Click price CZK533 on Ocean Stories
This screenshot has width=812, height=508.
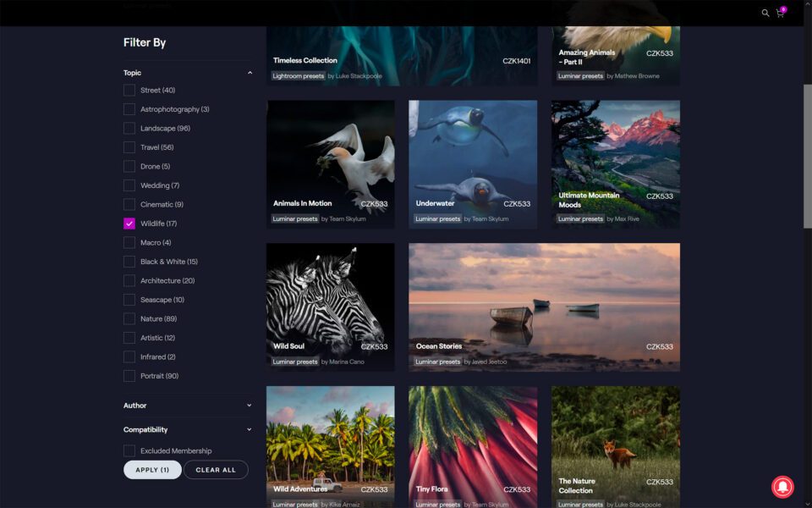pos(659,347)
